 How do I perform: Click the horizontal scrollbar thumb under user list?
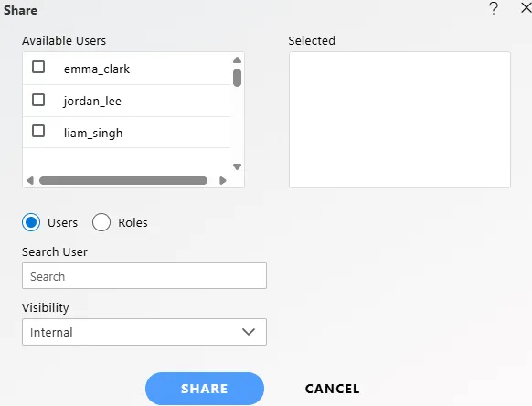click(x=123, y=180)
